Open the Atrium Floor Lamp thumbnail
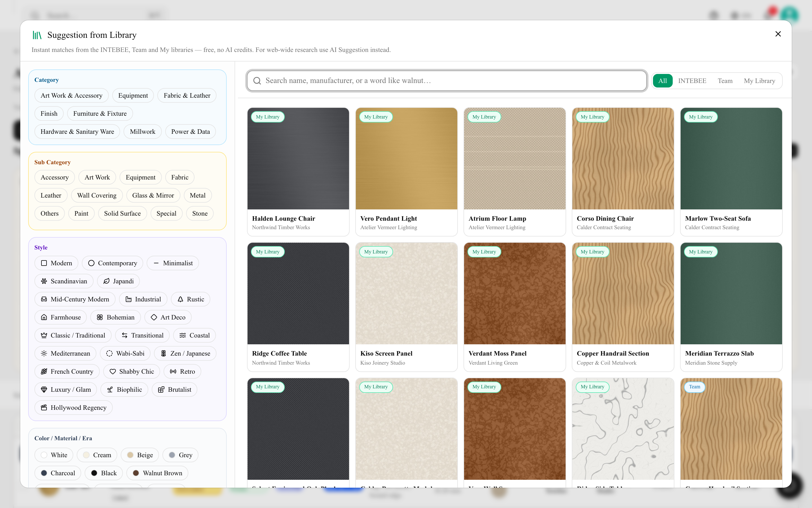The width and height of the screenshot is (812, 508). (515, 159)
